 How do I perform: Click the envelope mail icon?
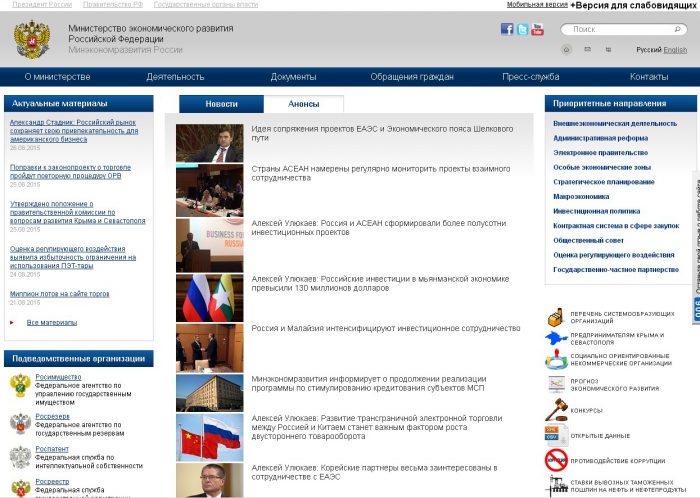click(x=588, y=50)
